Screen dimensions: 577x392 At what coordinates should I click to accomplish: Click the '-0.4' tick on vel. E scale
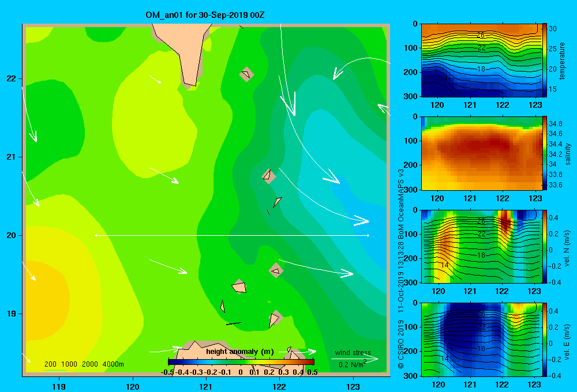point(554,375)
